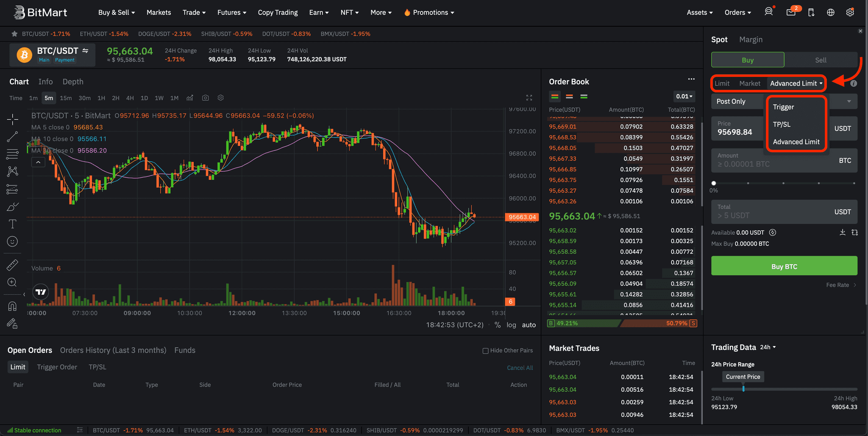The height and width of the screenshot is (436, 868).
Task: Open the Copy Trading menu item
Action: tap(278, 12)
